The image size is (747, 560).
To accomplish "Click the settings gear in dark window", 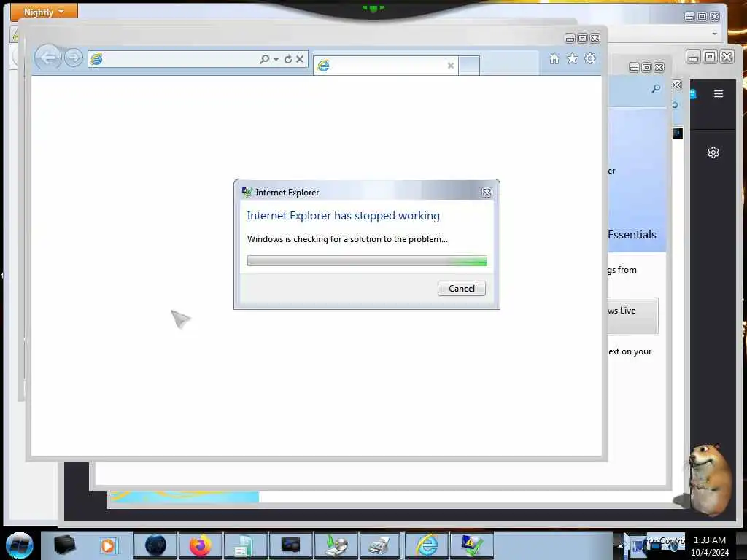I will [713, 152].
